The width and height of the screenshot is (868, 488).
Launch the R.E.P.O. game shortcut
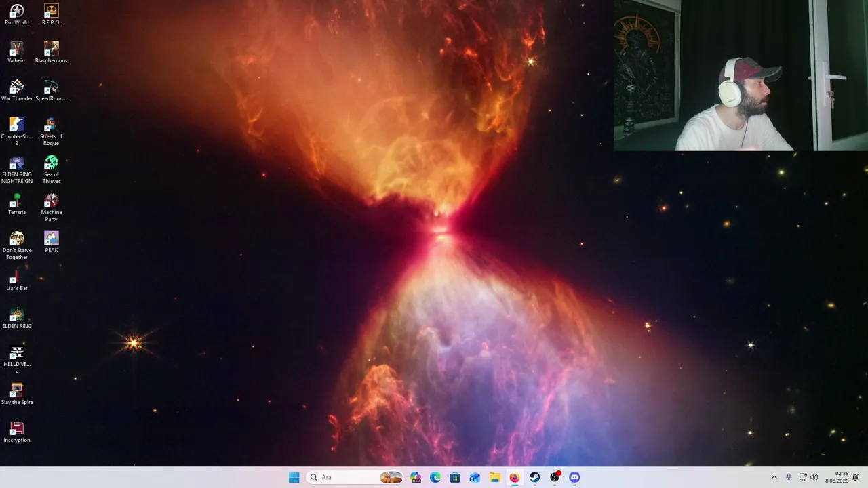coord(51,14)
